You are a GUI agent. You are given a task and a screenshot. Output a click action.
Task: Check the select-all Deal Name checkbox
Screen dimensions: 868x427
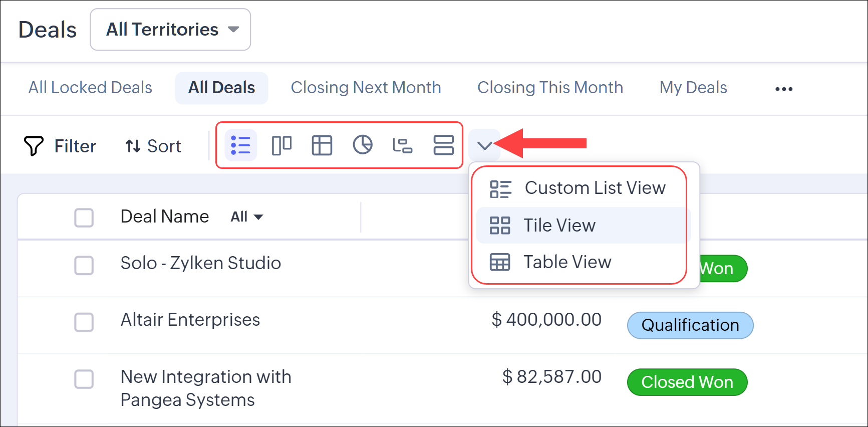point(84,218)
